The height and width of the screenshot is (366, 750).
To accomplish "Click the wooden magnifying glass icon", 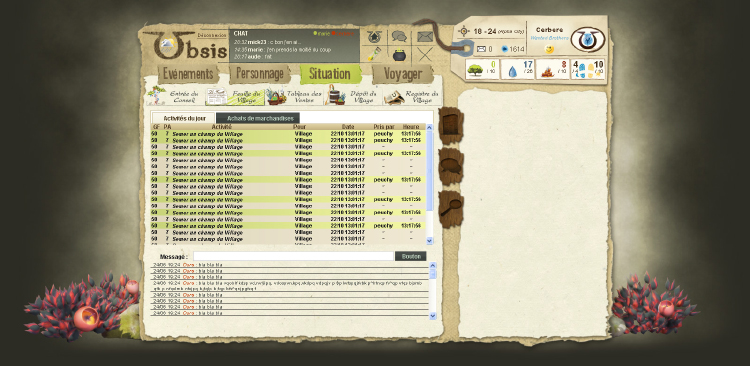I will click(x=451, y=209).
